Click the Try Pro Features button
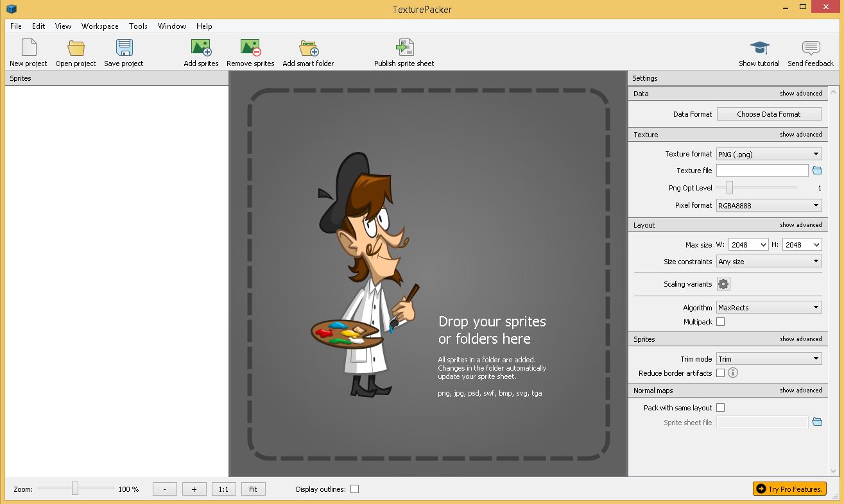The height and width of the screenshot is (504, 844). pyautogui.click(x=789, y=489)
